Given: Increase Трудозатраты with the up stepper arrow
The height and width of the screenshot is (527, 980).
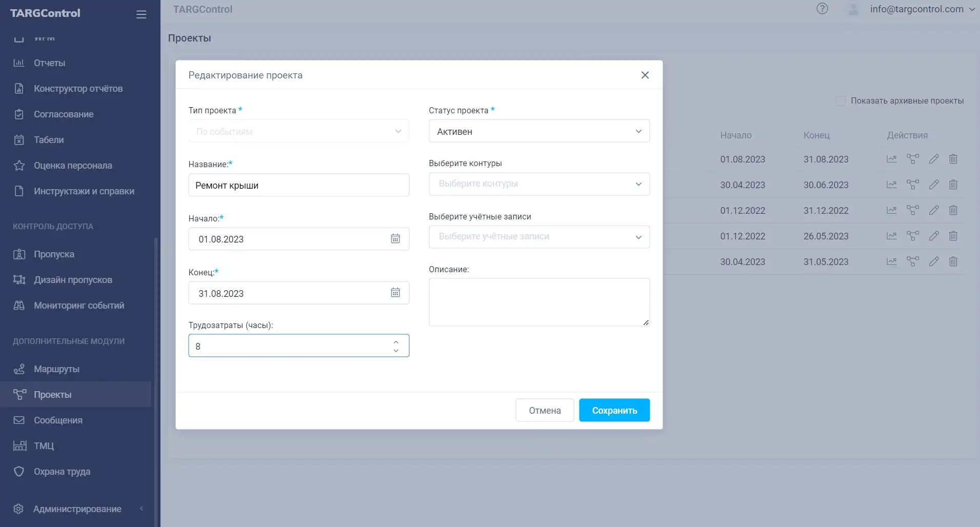Looking at the screenshot, I should tap(395, 341).
